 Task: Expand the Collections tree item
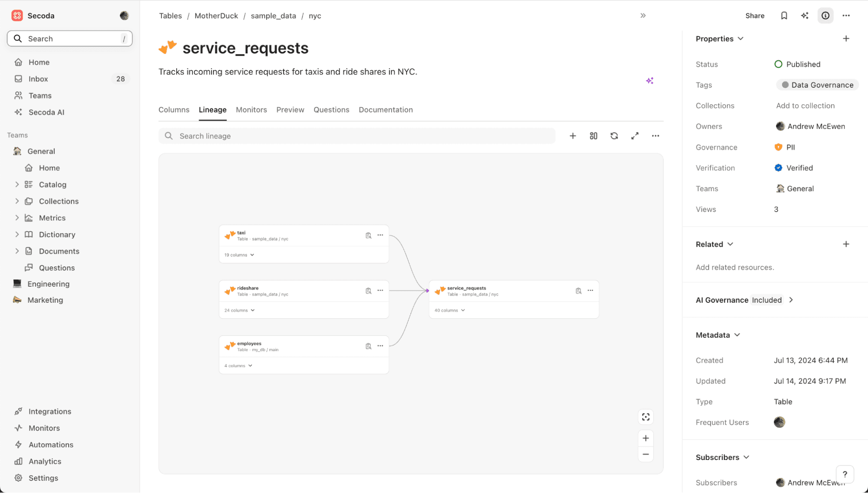17,201
